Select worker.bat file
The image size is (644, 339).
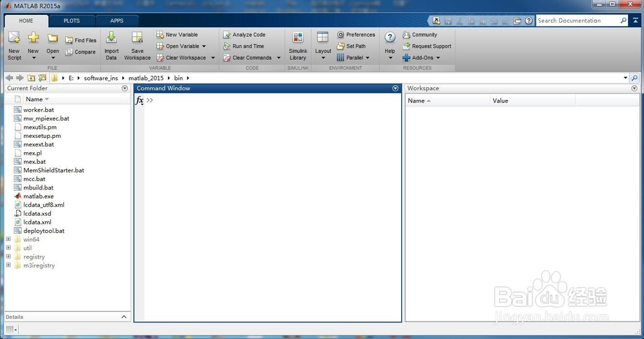coord(38,110)
